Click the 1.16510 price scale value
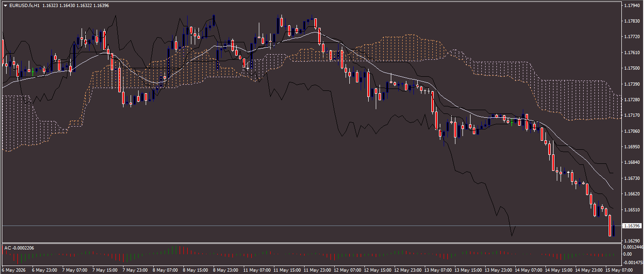Image resolution: width=644 pixels, height=274 pixels. tap(631, 210)
